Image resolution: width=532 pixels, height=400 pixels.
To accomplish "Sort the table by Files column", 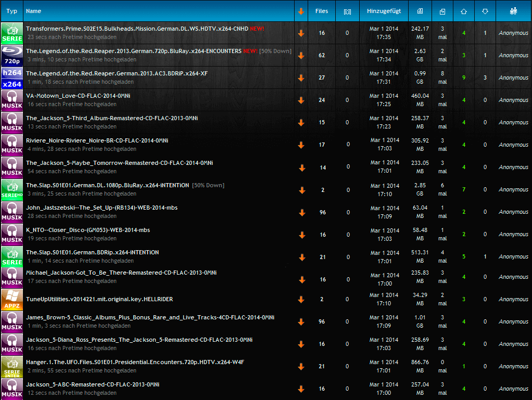I will point(322,11).
